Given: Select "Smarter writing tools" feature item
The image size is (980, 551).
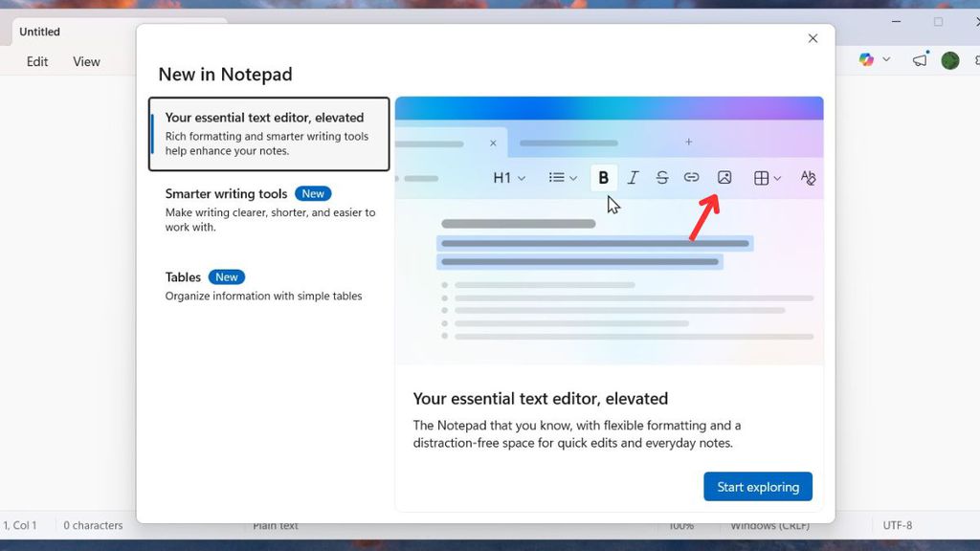Looking at the screenshot, I should pos(268,209).
